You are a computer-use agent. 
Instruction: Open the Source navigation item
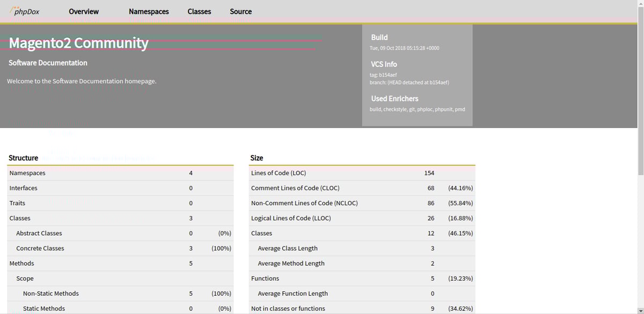(240, 11)
